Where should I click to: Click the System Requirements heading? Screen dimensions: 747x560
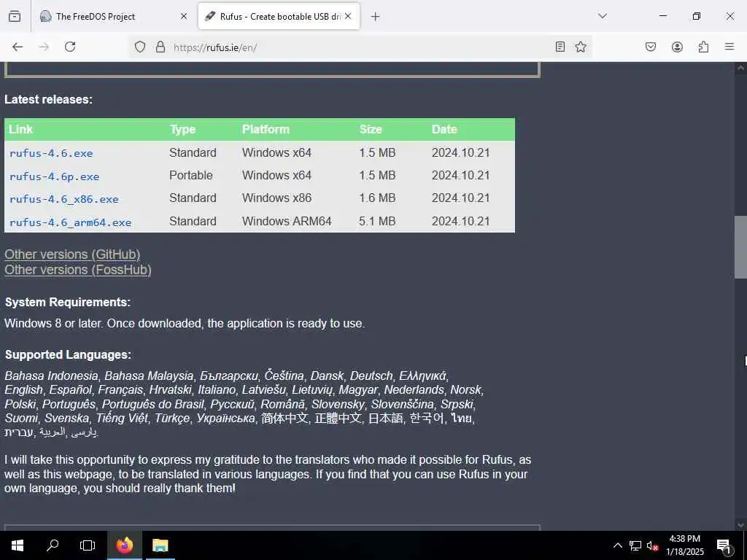coord(68,303)
